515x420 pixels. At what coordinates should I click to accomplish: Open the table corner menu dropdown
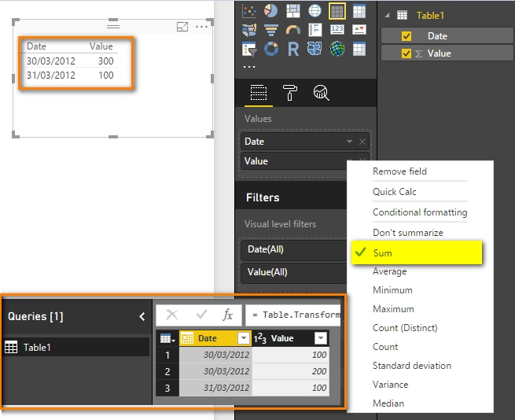tap(167, 338)
